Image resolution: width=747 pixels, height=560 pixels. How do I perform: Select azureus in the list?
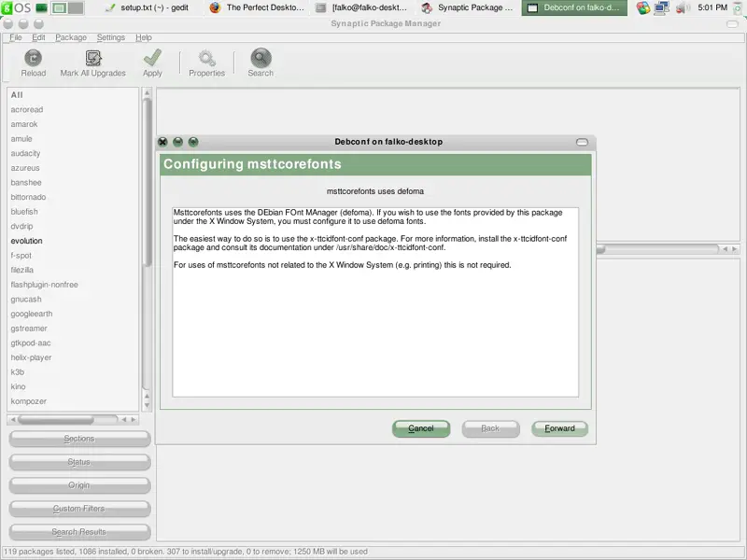(x=73, y=168)
